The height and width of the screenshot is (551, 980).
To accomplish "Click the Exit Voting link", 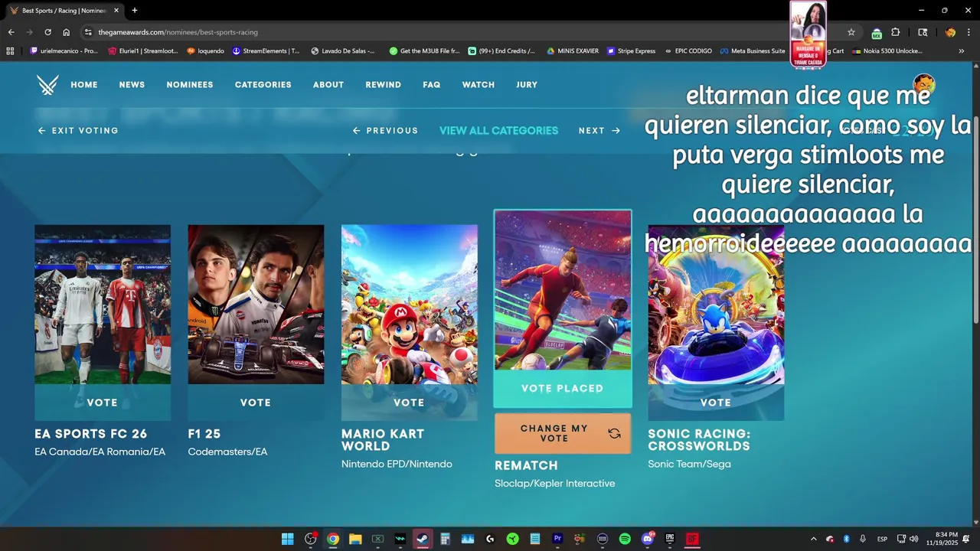I will click(x=78, y=131).
